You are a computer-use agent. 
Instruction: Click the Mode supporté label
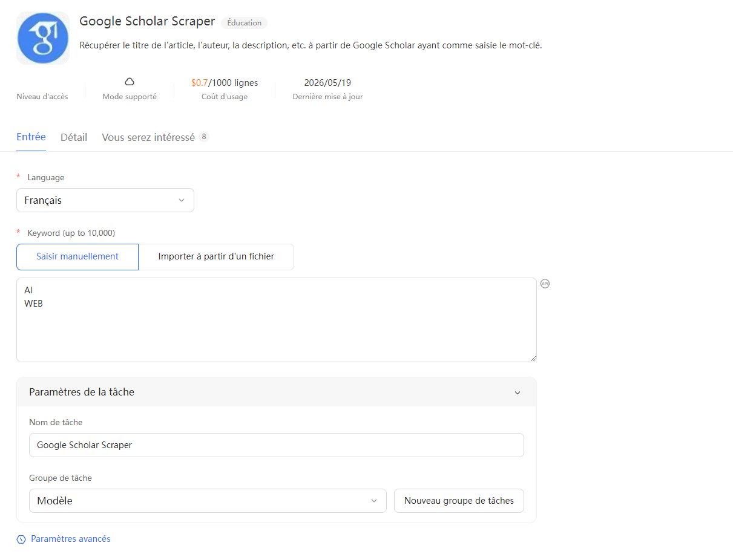pyautogui.click(x=130, y=97)
